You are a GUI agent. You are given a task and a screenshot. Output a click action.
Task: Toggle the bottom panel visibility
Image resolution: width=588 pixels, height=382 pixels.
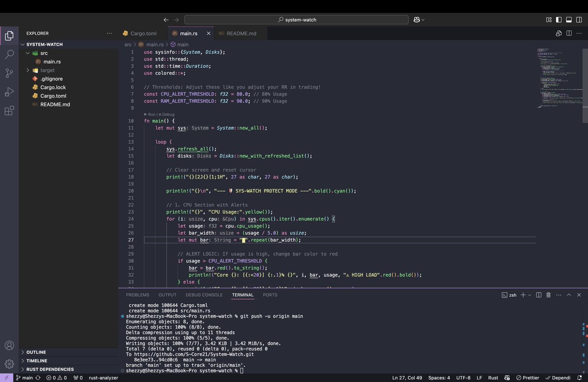[x=569, y=20]
